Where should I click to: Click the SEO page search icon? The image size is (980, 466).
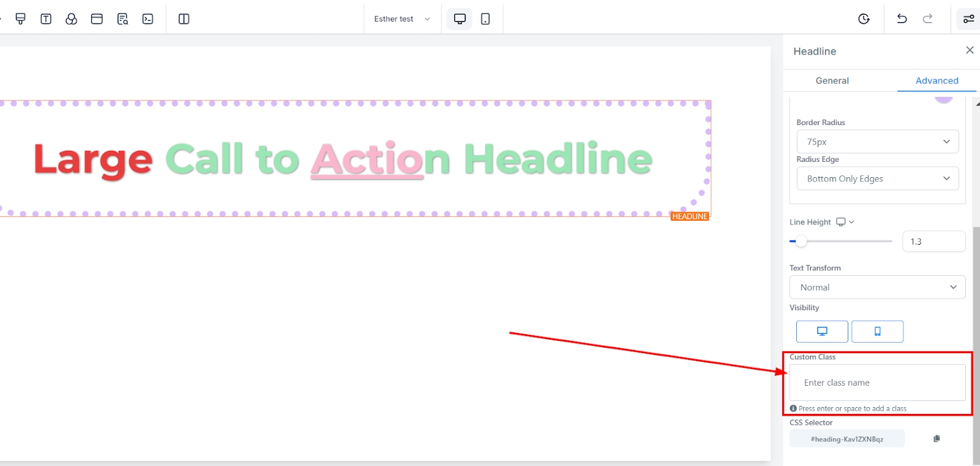tap(123, 19)
